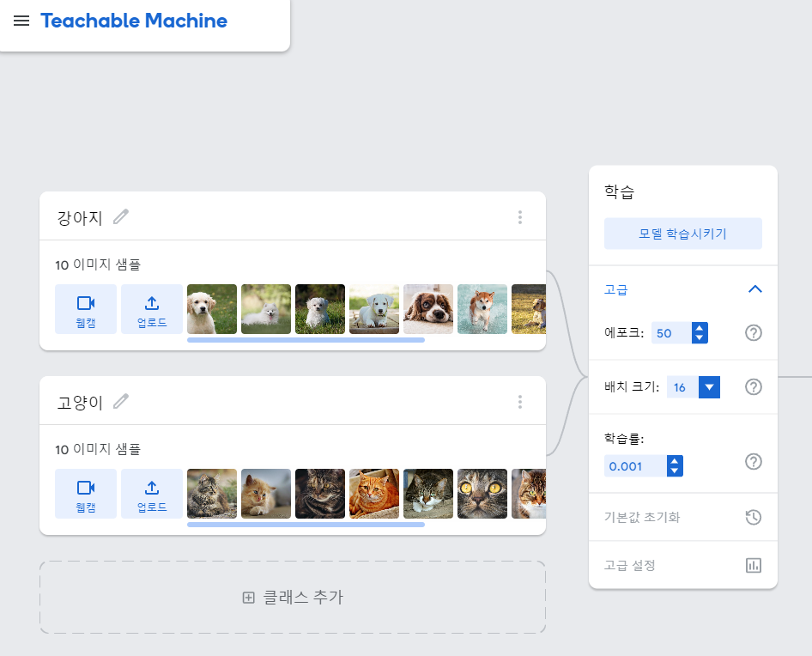Screen dimensions: 812x656
Task: Select the orange cat on couch thumbnail
Action: 374,494
